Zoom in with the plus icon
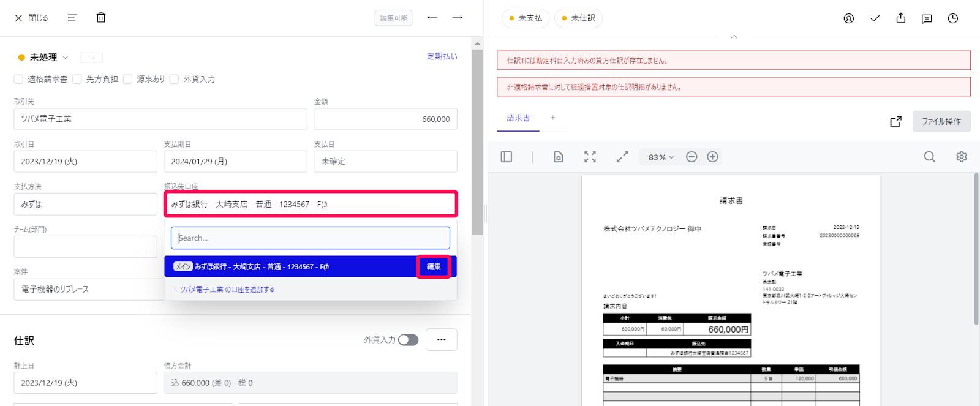This screenshot has height=406, width=980. point(712,157)
